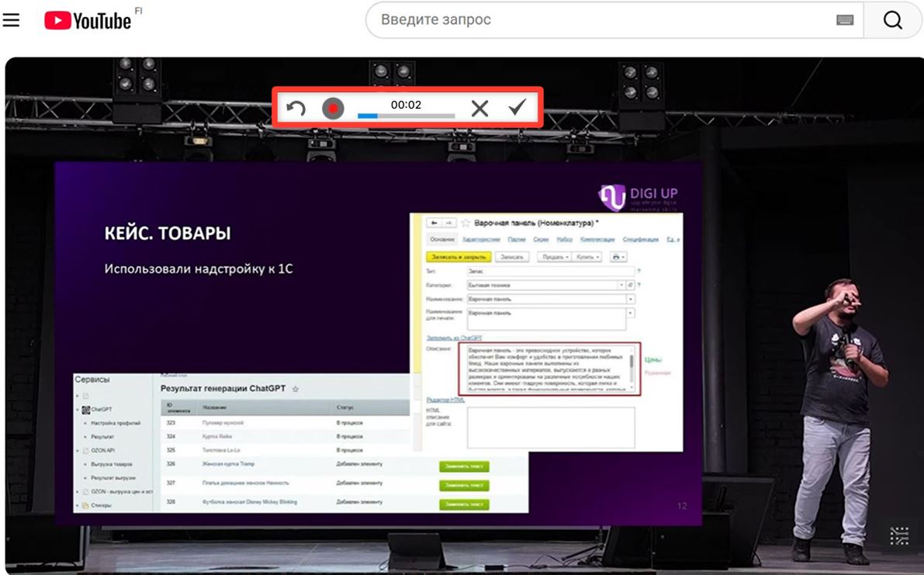Click the undo arrow in recording toolbar
Viewport: 924px width, 575px height.
296,109
